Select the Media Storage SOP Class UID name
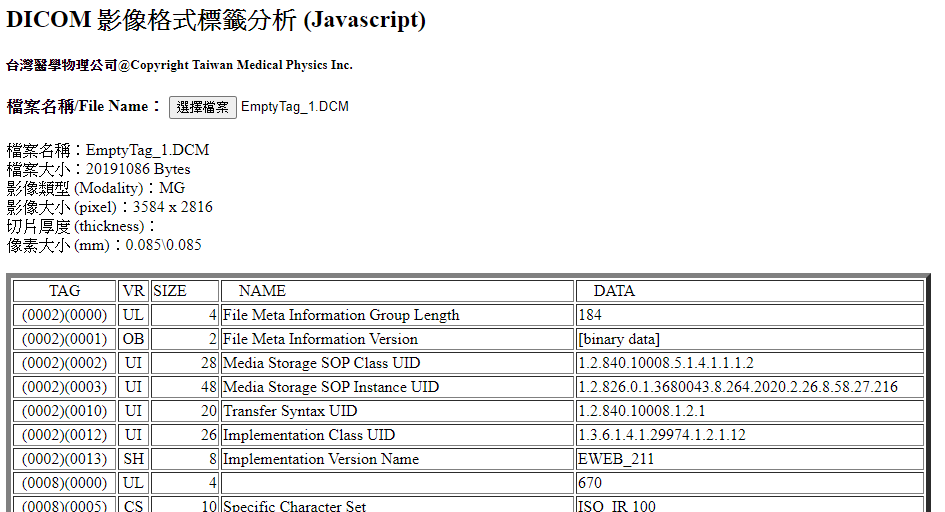The width and height of the screenshot is (945, 512). [x=321, y=363]
